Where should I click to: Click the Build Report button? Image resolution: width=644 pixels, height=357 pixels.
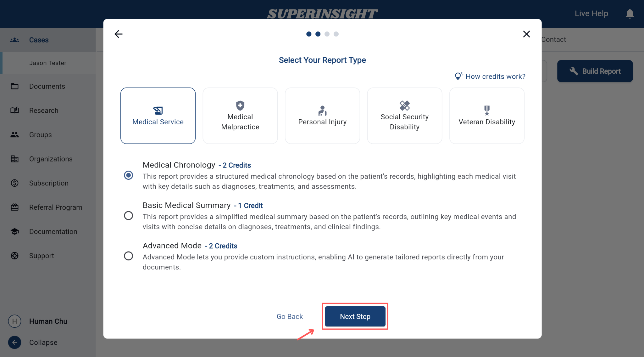[595, 71]
